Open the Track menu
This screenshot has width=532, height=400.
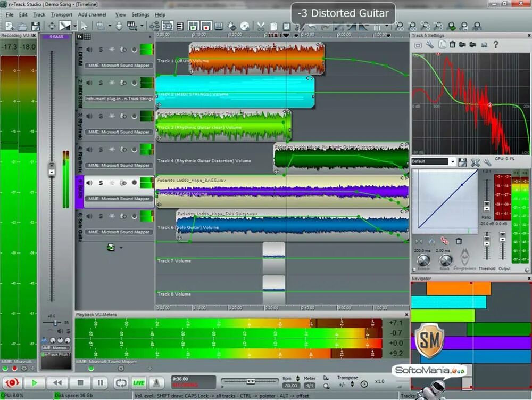[x=39, y=14]
